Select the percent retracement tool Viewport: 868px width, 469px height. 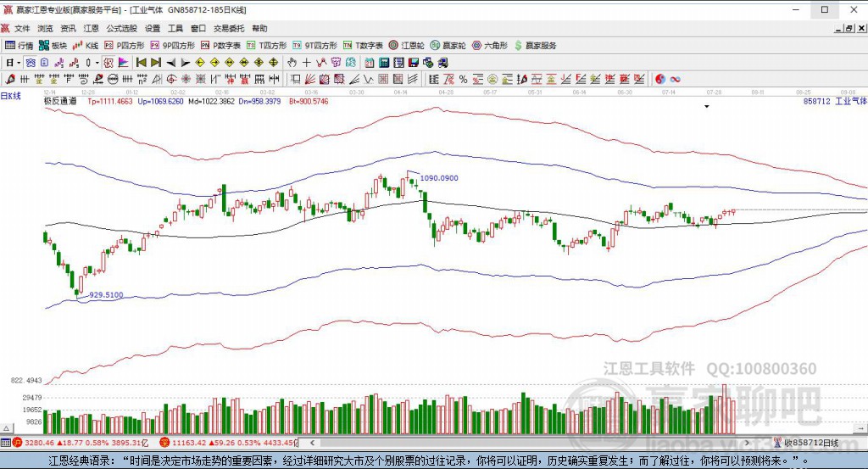click(x=464, y=79)
